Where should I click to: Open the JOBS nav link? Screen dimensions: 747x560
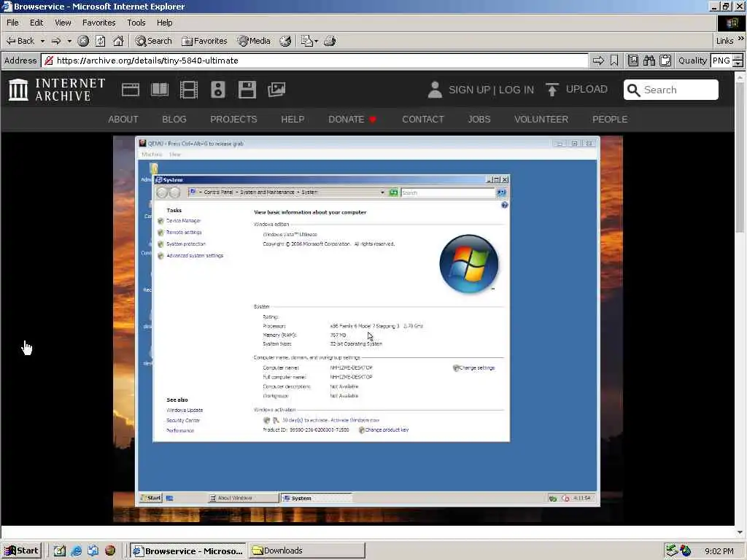point(479,119)
